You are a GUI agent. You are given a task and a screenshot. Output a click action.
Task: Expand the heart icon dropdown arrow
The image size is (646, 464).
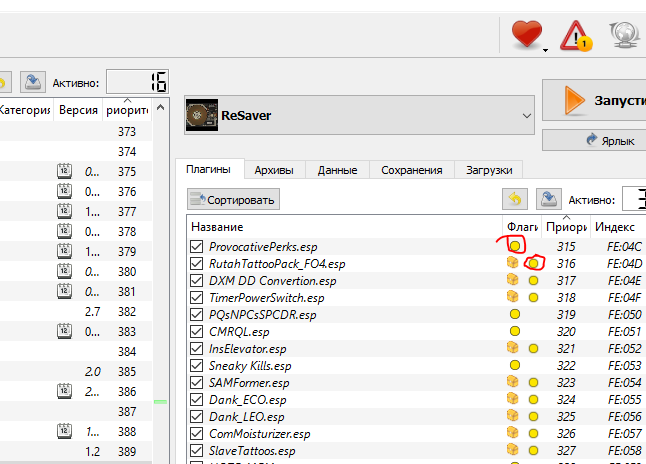click(x=545, y=48)
